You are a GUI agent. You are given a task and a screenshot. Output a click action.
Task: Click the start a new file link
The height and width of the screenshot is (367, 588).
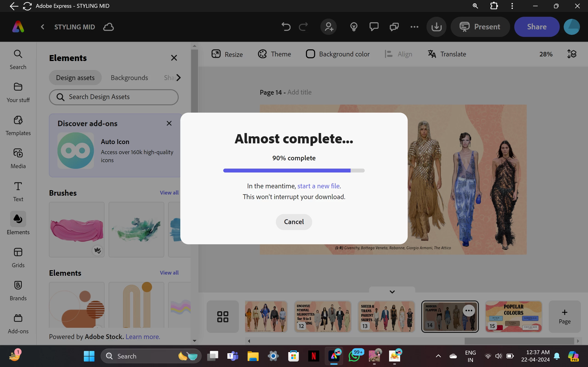[318, 186]
